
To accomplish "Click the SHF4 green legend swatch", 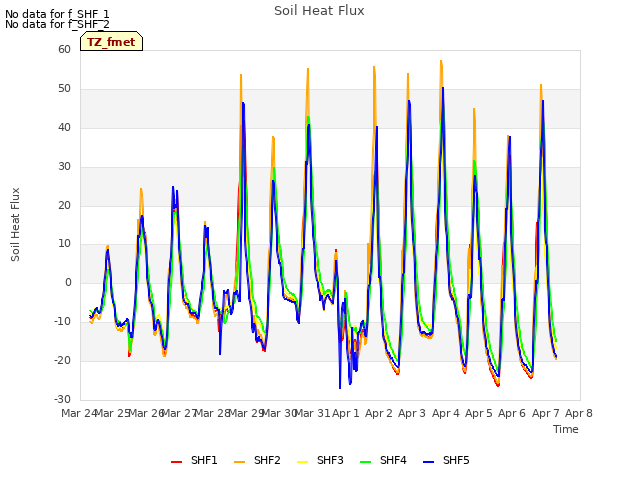I will click(x=366, y=462).
